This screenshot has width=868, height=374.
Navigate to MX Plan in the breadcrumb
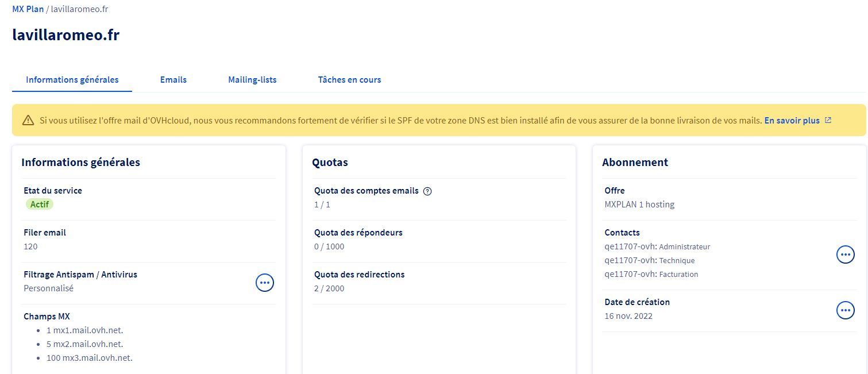pyautogui.click(x=28, y=9)
